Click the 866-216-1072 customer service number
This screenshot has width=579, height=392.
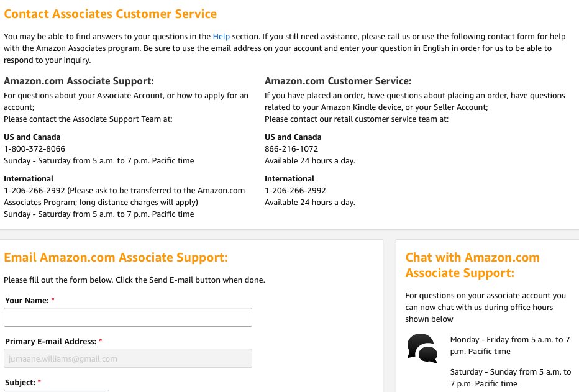coord(291,148)
